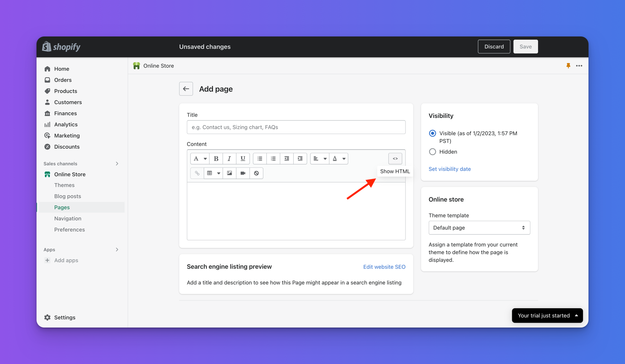Open the Set visibility date link

[x=449, y=169]
